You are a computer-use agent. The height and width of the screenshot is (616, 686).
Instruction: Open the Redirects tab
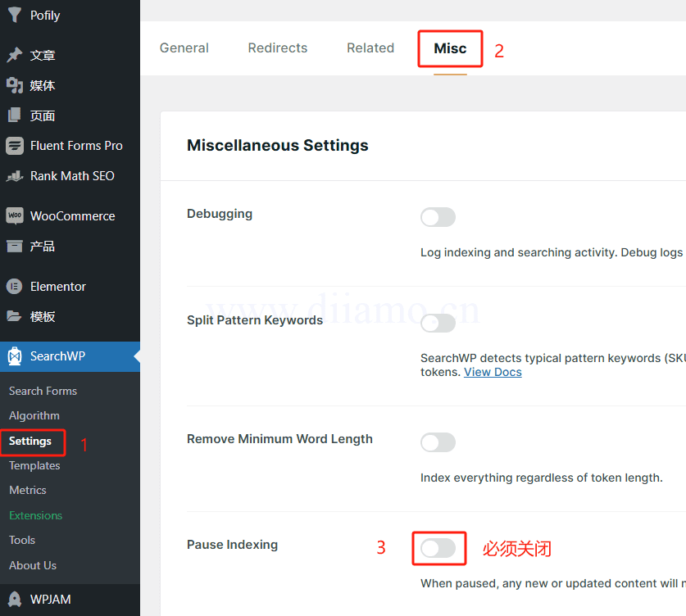pyautogui.click(x=278, y=48)
